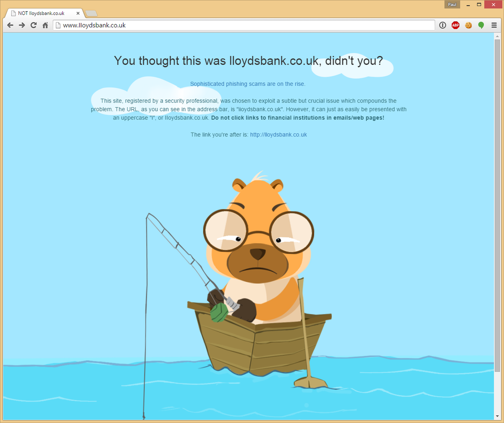
Task: Click the page info icon in address bar
Action: click(58, 25)
